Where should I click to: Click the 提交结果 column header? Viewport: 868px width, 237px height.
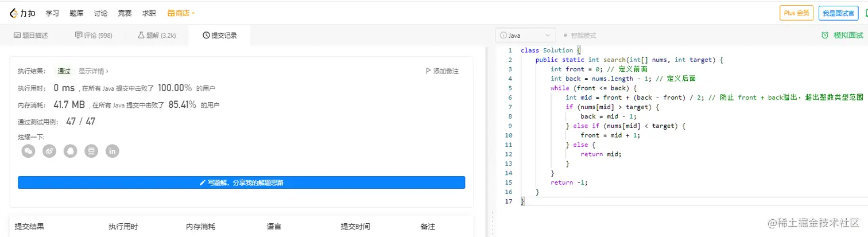pos(29,227)
